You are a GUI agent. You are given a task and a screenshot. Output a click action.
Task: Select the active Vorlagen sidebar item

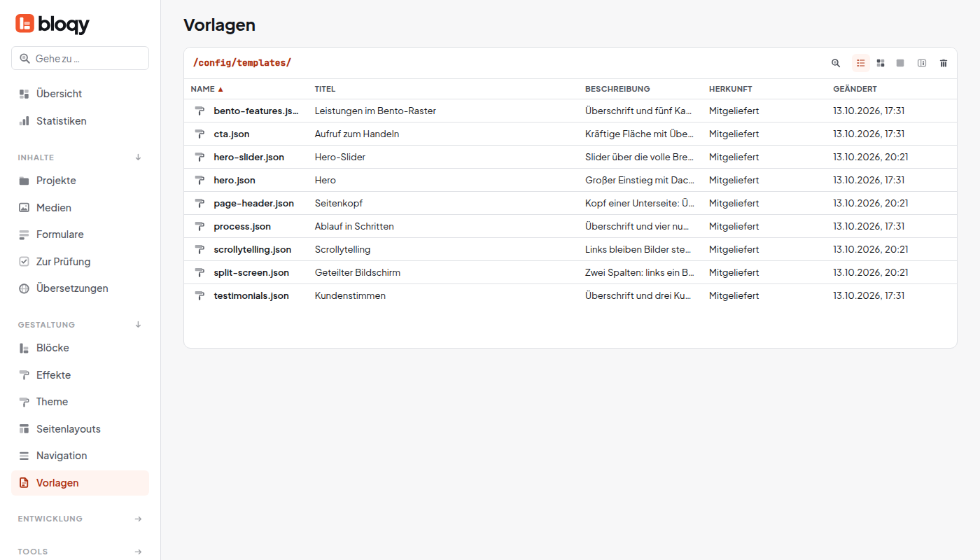80,483
